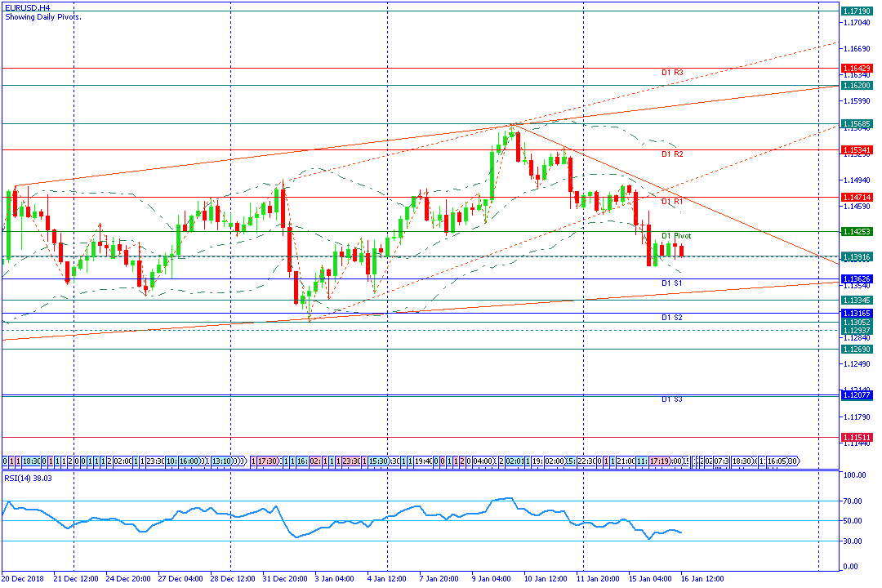Image resolution: width=882 pixels, height=588 pixels.
Task: Click the D1 S1 support label
Action: click(672, 283)
